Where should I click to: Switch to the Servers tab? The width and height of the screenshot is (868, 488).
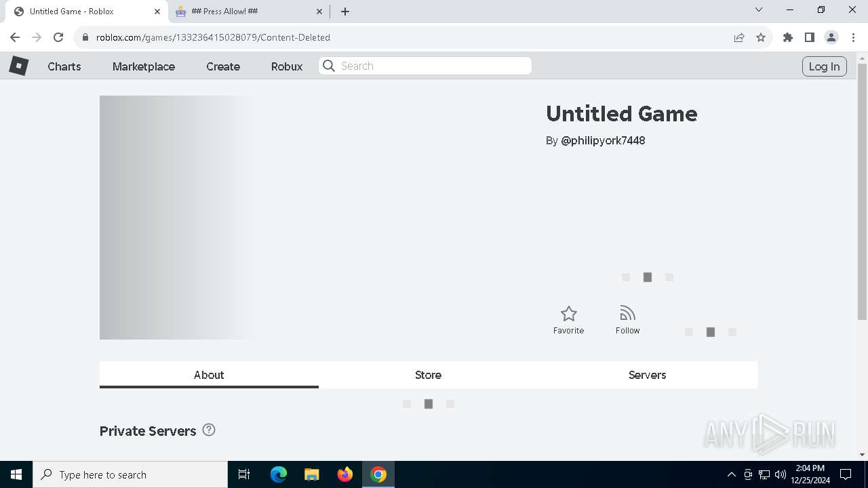[x=647, y=375]
